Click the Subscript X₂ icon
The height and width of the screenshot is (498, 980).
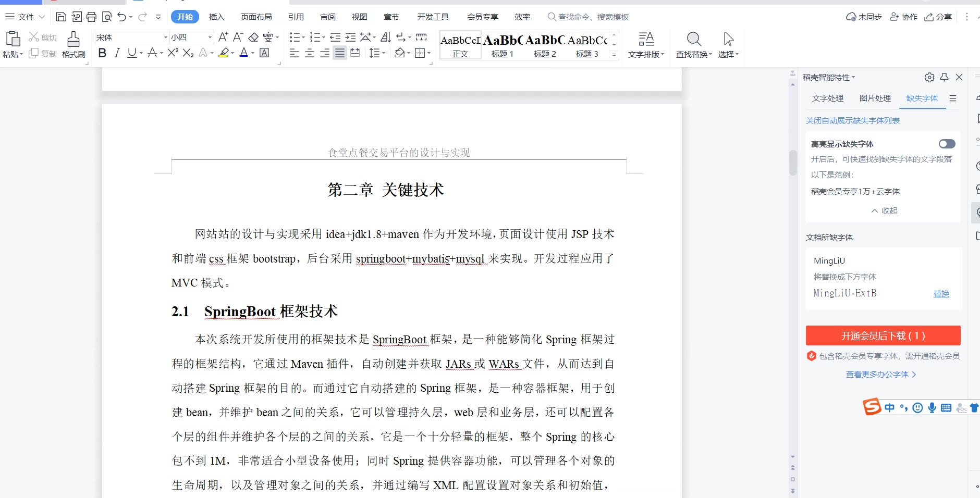(188, 53)
